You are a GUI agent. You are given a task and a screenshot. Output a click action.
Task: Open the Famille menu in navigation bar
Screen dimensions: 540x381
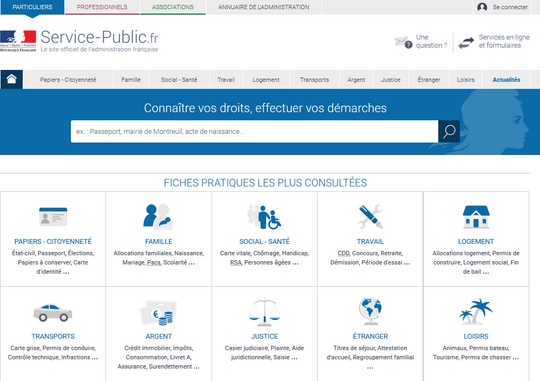[131, 80]
